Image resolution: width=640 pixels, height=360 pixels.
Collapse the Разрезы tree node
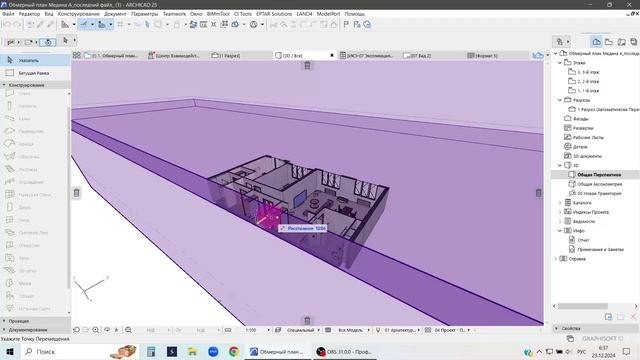click(560, 100)
